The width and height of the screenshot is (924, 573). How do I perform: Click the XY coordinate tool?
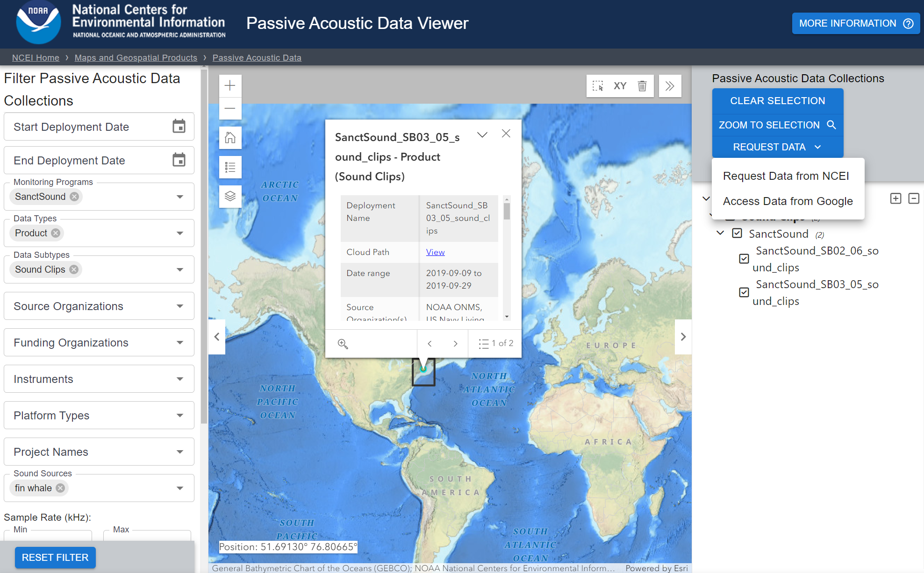pyautogui.click(x=620, y=86)
